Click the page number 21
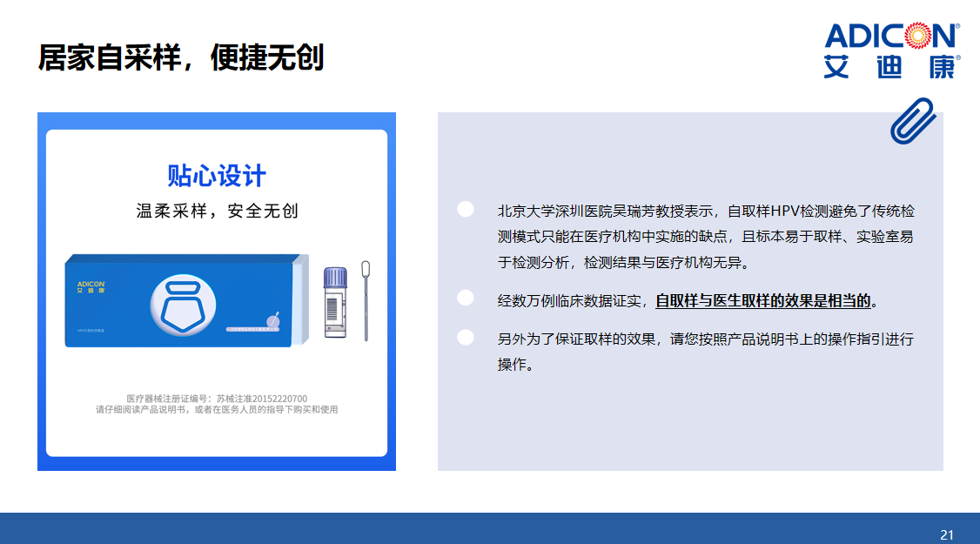Screen dimensions: 980x544 pos(947,534)
